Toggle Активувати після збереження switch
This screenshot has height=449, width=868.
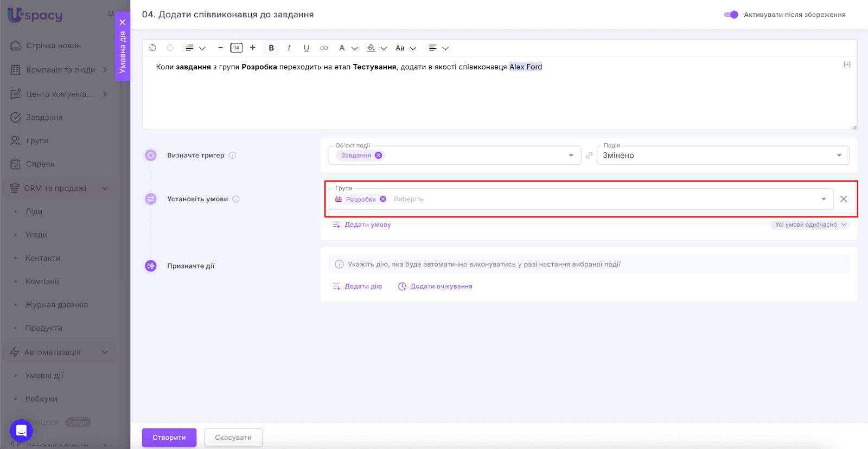point(731,15)
